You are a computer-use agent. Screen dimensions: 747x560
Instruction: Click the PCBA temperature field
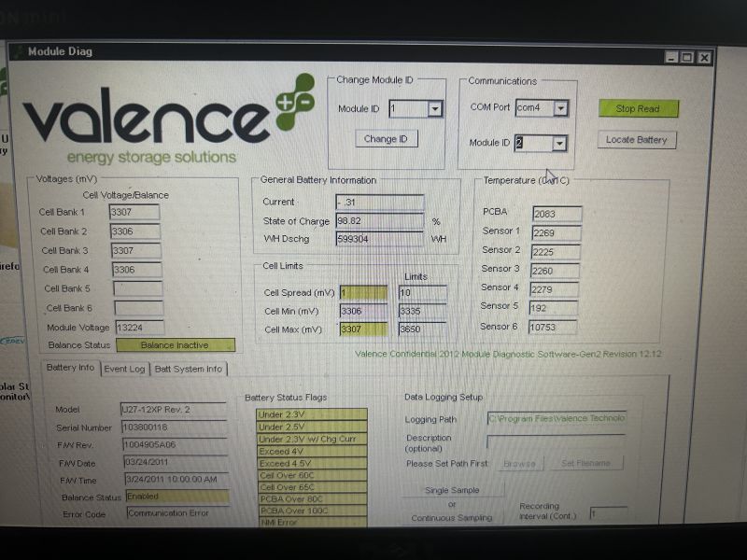pos(557,214)
